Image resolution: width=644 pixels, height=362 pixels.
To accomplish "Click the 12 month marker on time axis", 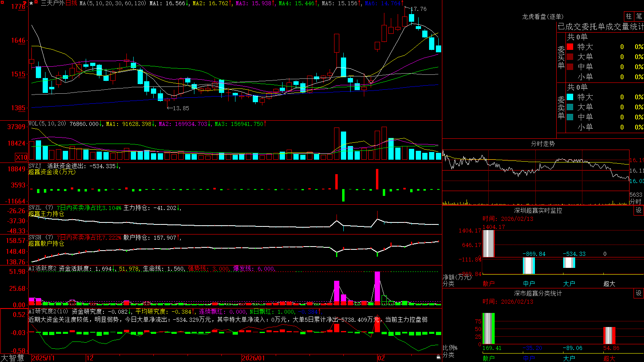I will click(90, 358).
